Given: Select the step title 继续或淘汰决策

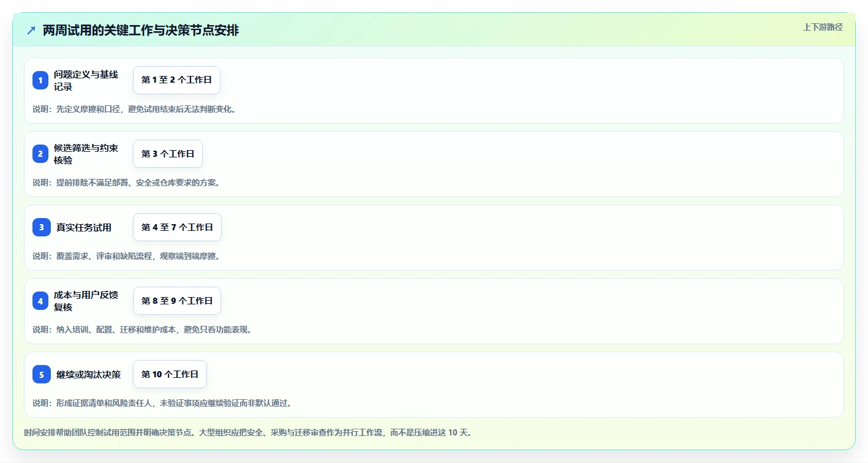Looking at the screenshot, I should coord(89,374).
